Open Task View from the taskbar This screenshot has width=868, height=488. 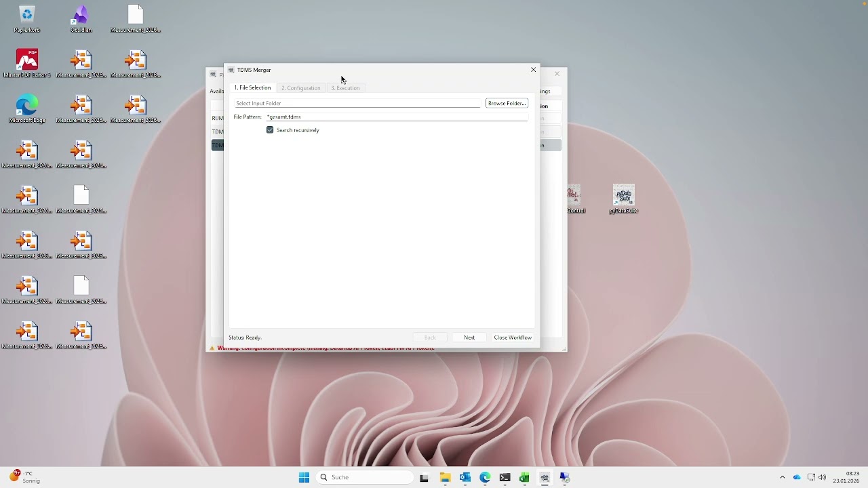[x=425, y=478]
